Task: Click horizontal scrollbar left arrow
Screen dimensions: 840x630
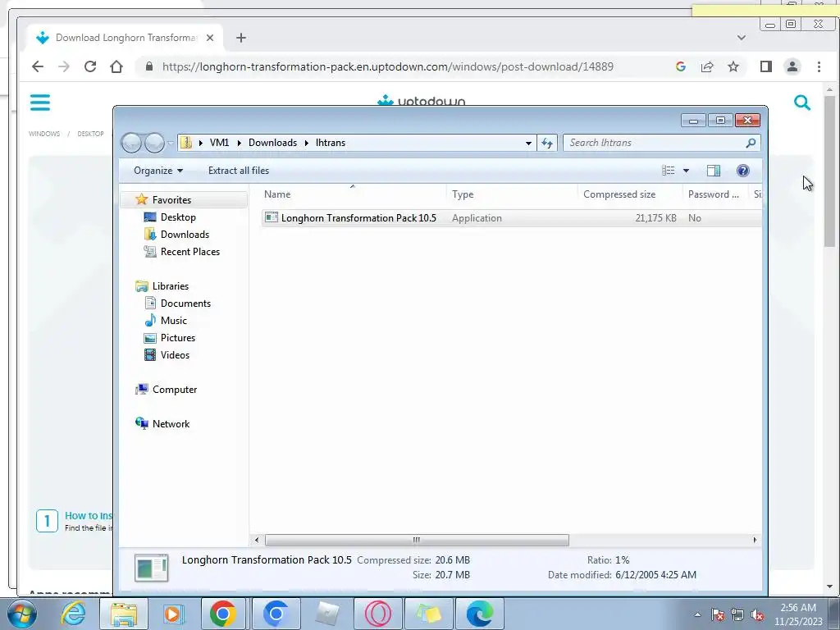Action: (257, 540)
